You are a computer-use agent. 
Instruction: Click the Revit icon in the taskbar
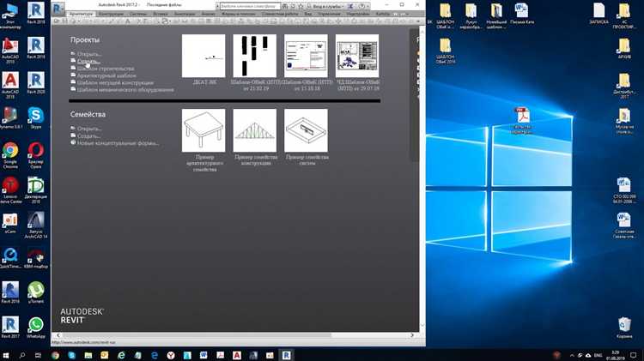point(286,355)
